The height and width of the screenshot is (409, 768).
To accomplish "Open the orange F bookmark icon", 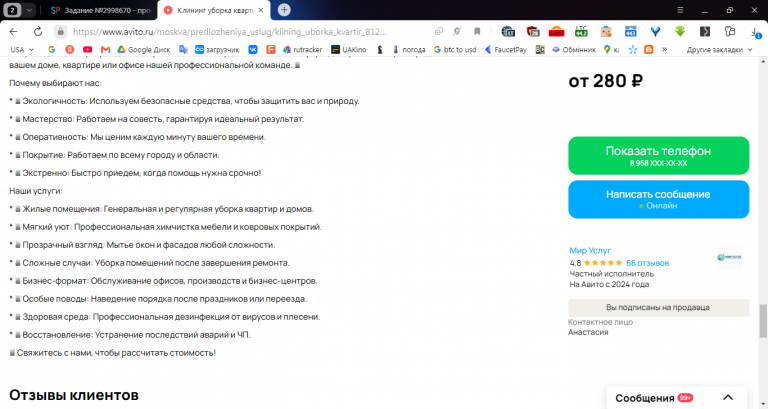I will (x=270, y=49).
